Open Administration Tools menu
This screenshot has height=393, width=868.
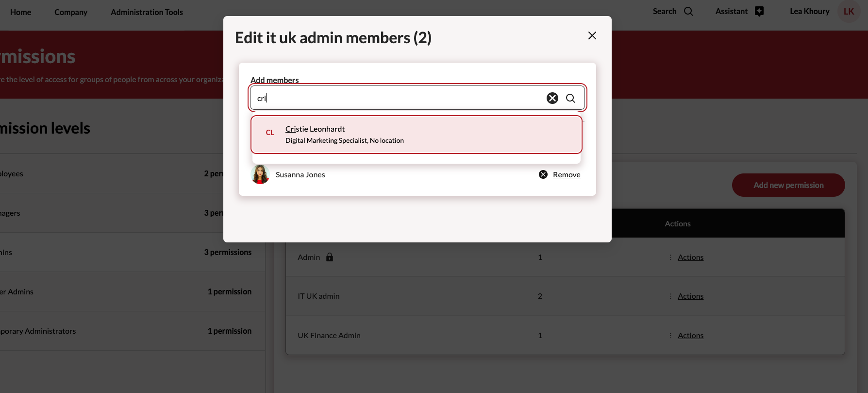point(147,12)
